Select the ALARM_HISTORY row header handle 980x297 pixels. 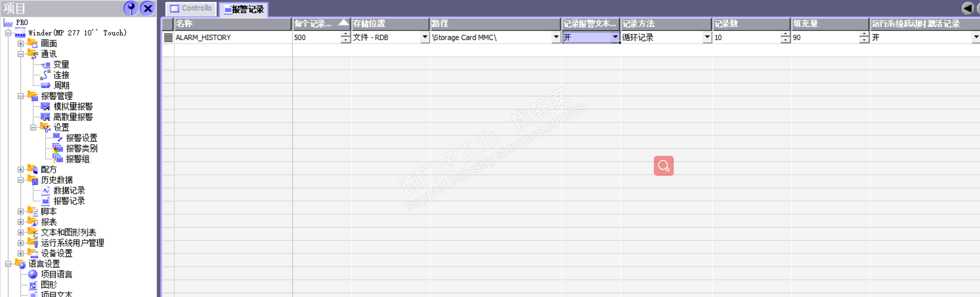click(168, 37)
